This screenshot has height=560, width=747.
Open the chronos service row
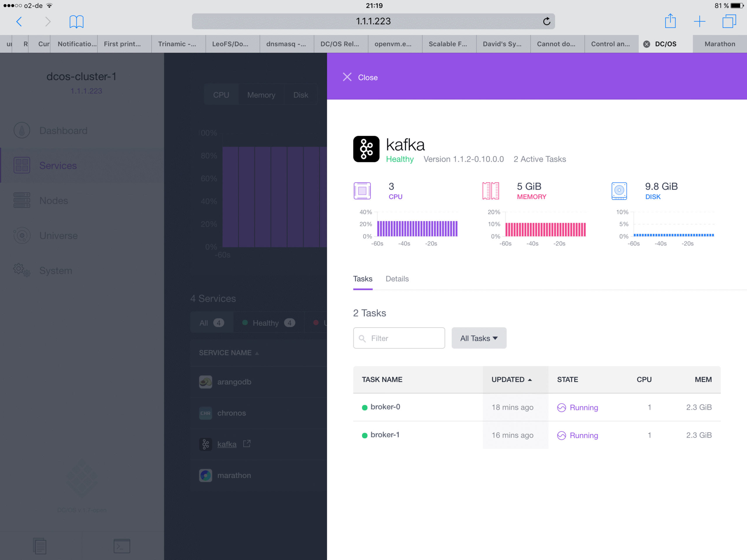[259, 413]
